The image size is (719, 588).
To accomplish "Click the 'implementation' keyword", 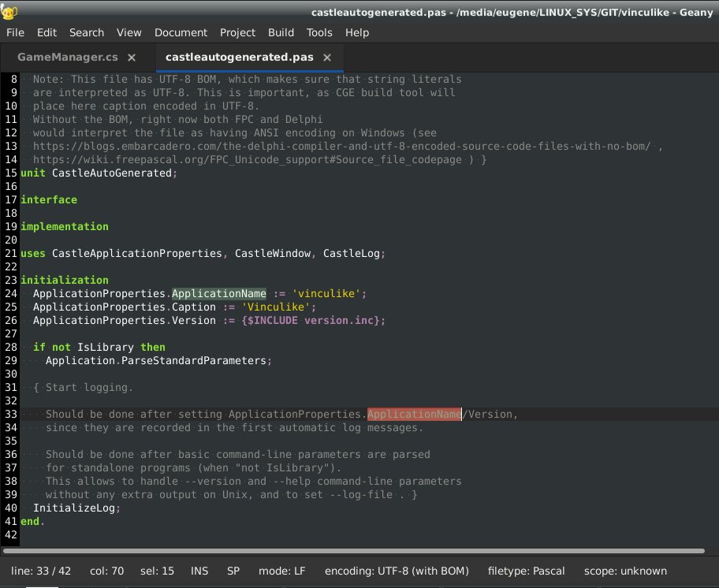I will (65, 227).
